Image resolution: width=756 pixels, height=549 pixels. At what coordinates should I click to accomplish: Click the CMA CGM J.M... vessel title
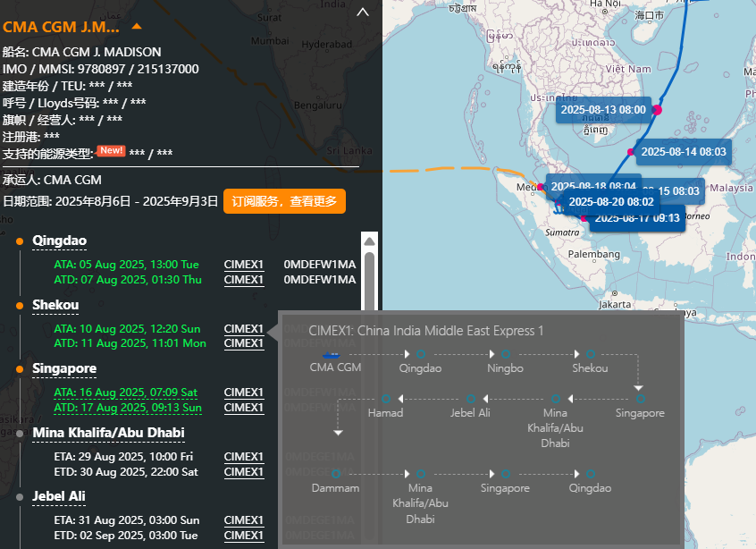coord(61,27)
